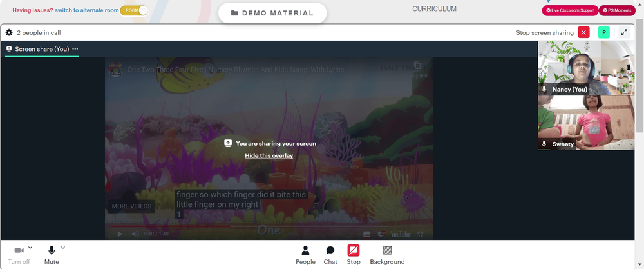The image size is (644, 269).
Task: Open the People panel
Action: [x=305, y=255]
